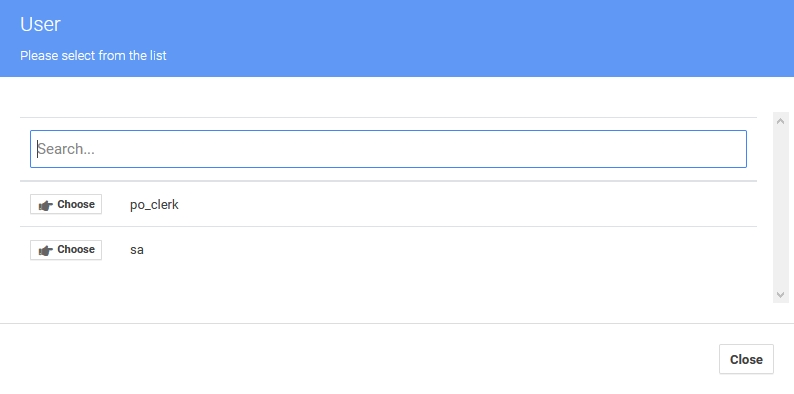Click the pointing hand icon beside sa
This screenshot has width=794, height=394.
tap(46, 250)
